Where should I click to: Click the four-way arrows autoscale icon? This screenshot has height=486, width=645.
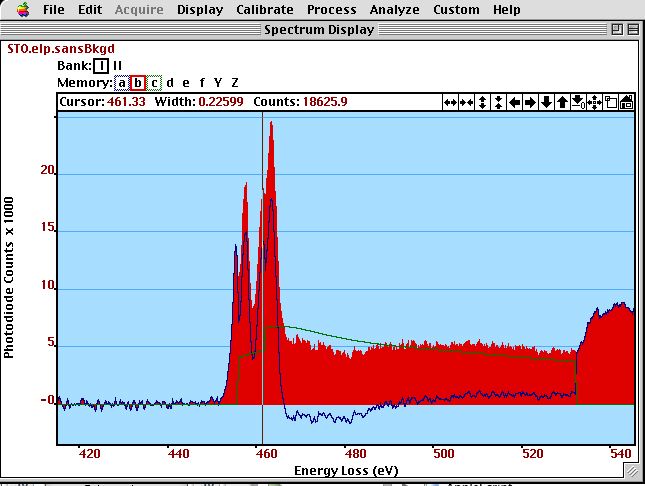coord(594,102)
